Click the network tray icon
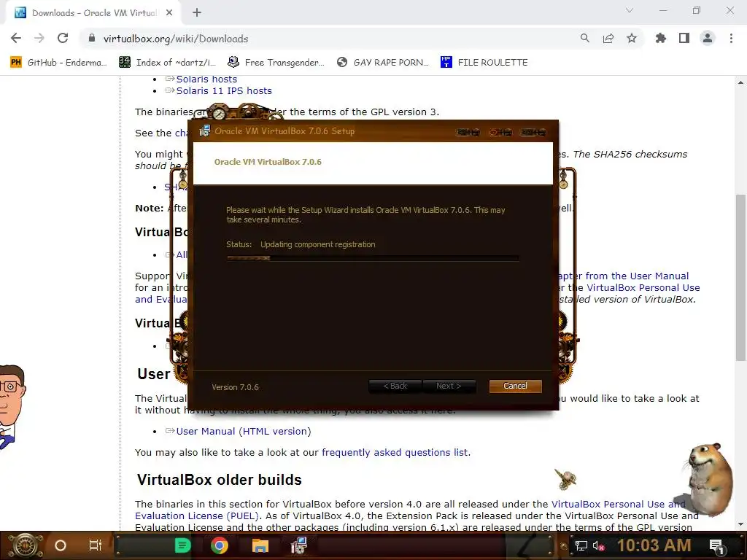The image size is (747, 560). (581, 545)
